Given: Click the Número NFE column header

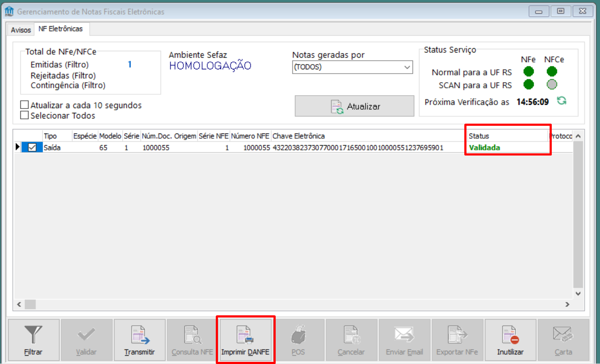Looking at the screenshot, I should tap(250, 136).
